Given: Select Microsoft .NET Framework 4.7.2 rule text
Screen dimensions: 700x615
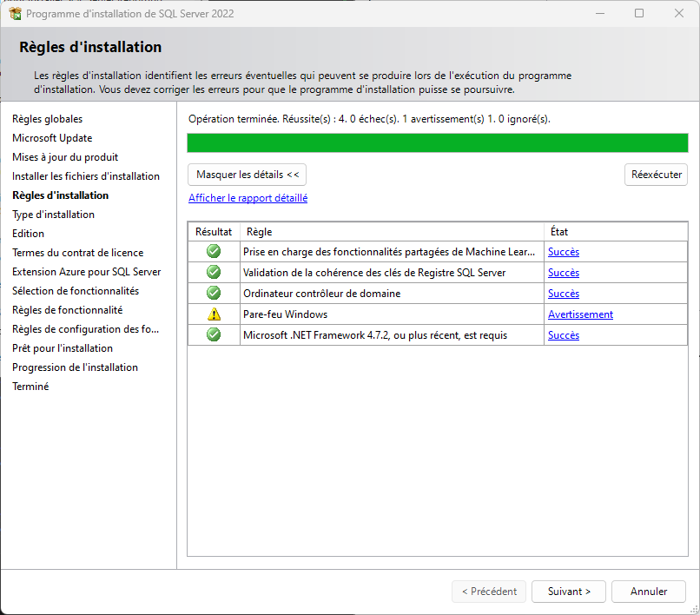Looking at the screenshot, I should (375, 335).
